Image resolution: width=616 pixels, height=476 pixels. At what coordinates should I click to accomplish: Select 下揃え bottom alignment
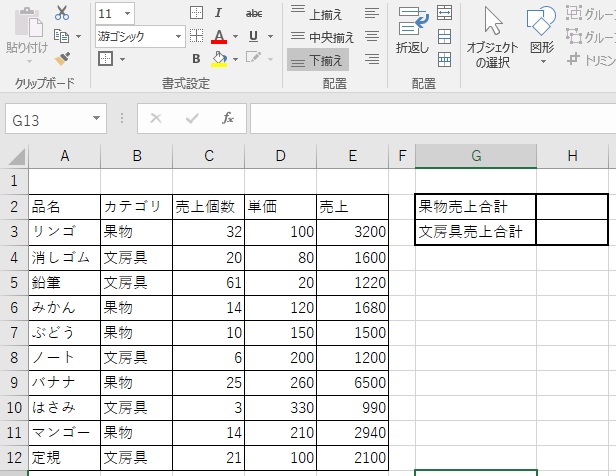317,60
